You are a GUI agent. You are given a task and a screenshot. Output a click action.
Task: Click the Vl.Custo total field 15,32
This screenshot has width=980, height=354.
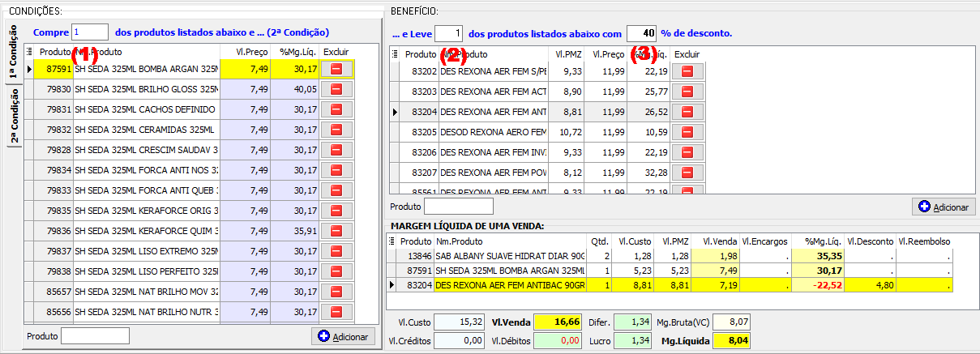click(459, 322)
